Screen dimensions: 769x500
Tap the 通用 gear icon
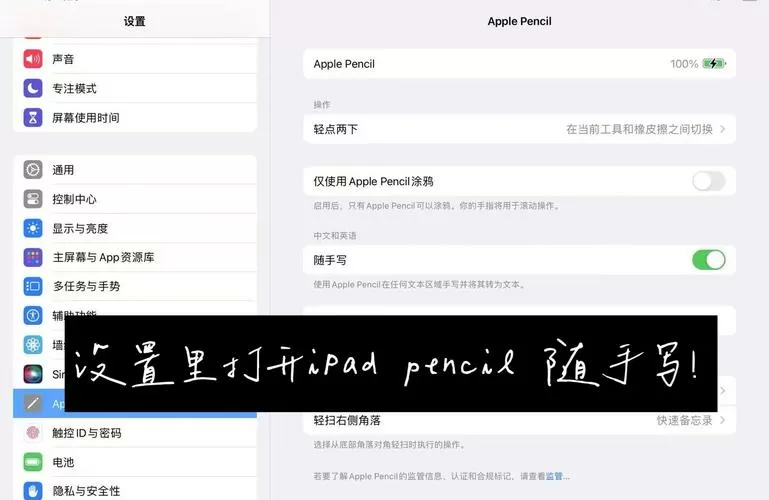(33, 170)
